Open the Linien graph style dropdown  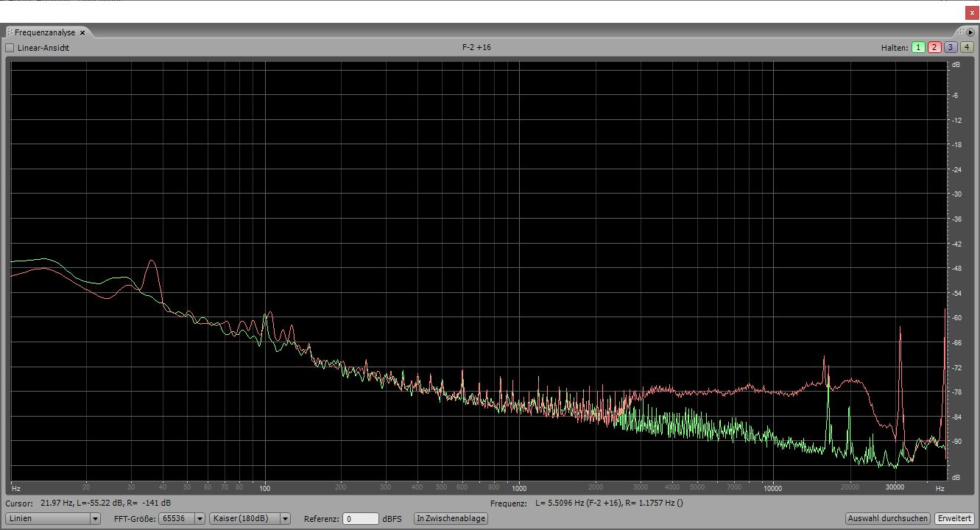coord(54,518)
